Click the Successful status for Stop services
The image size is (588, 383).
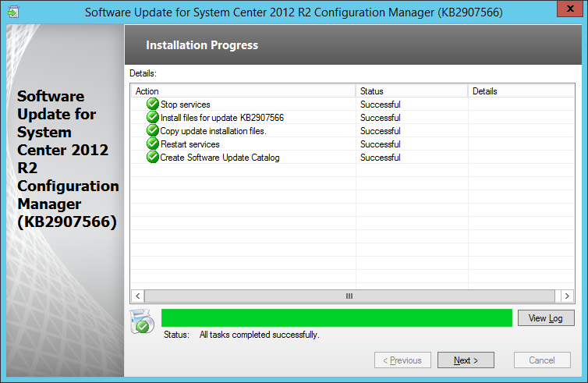381,105
